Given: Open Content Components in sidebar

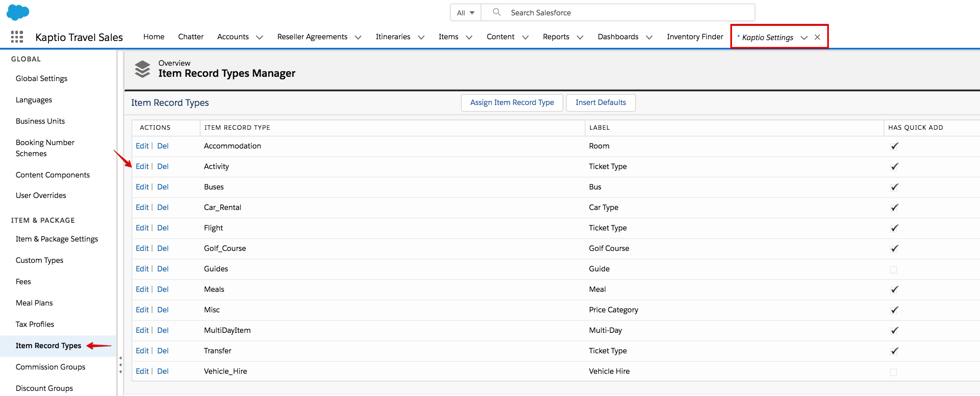Looking at the screenshot, I should [x=52, y=175].
